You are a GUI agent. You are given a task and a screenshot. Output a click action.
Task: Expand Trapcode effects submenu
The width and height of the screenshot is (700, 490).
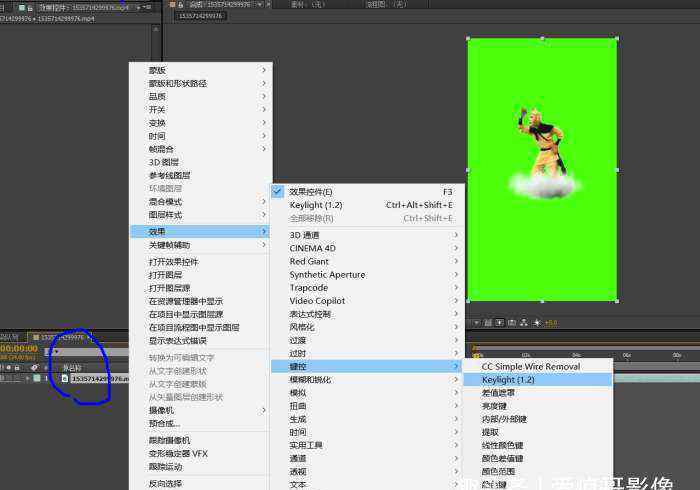pyautogui.click(x=366, y=288)
